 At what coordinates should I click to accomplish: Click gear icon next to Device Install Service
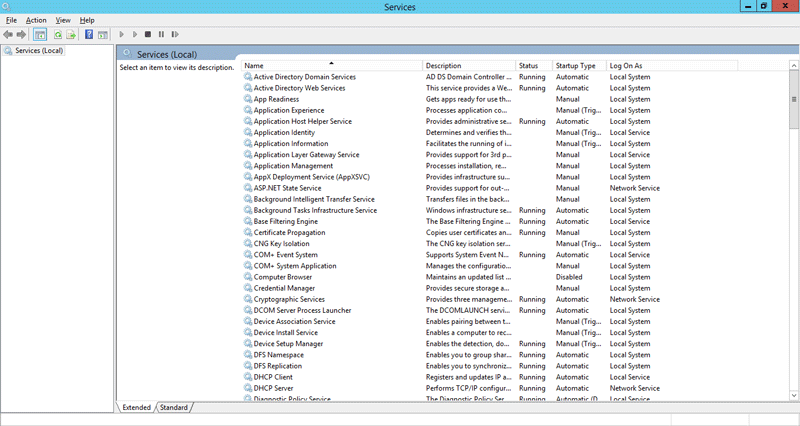pos(248,332)
